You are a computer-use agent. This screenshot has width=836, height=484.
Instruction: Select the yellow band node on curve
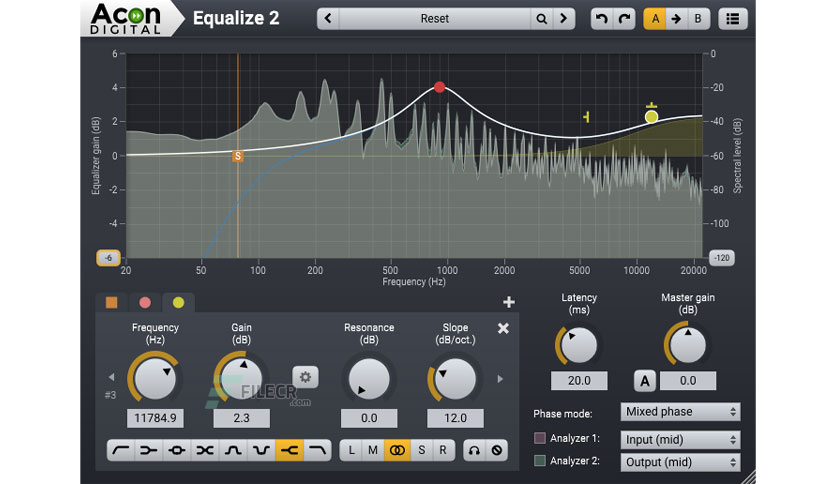click(x=651, y=117)
